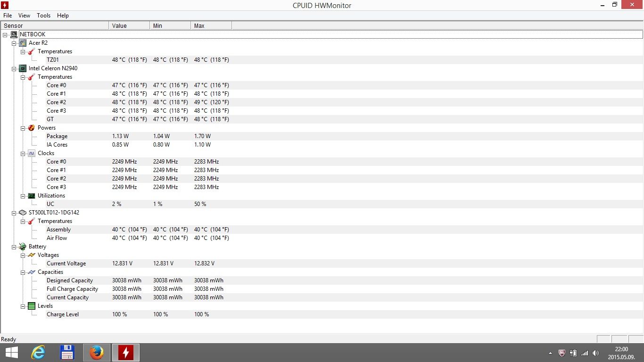Click the Acer R2 motherboard icon
Viewport: 644px width, 362px height.
23,43
